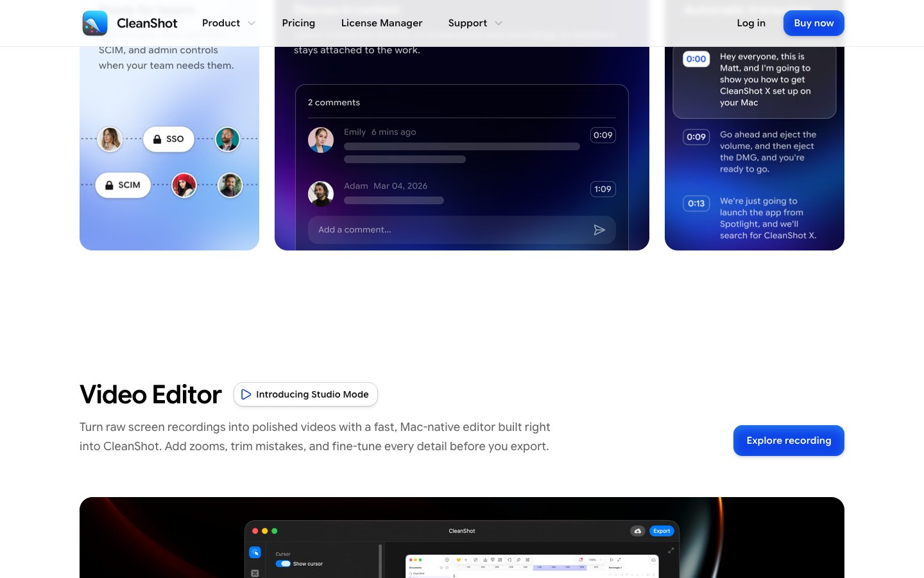The height and width of the screenshot is (578, 924).
Task: Click 'Turn raw screen recordings' description text
Action: click(315, 437)
